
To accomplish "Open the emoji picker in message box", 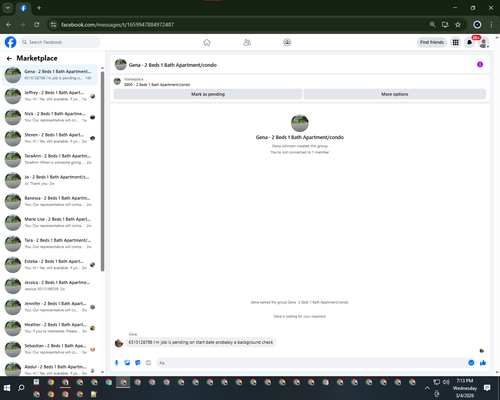I will 471,363.
